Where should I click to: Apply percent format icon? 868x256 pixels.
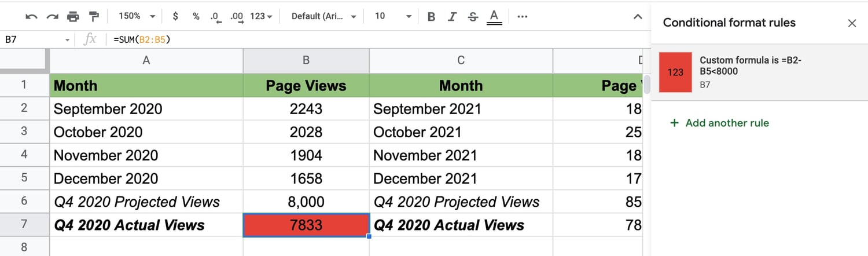coord(196,16)
